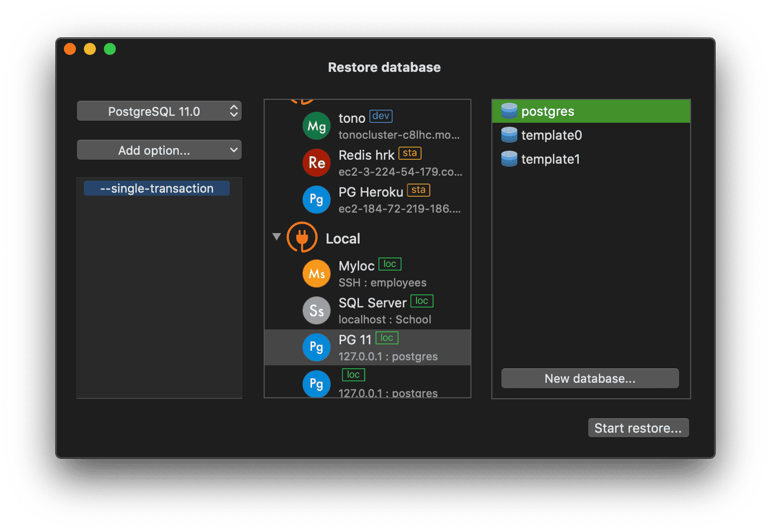
Task: Click the "SSH : employees" subtitle
Action: (x=383, y=282)
